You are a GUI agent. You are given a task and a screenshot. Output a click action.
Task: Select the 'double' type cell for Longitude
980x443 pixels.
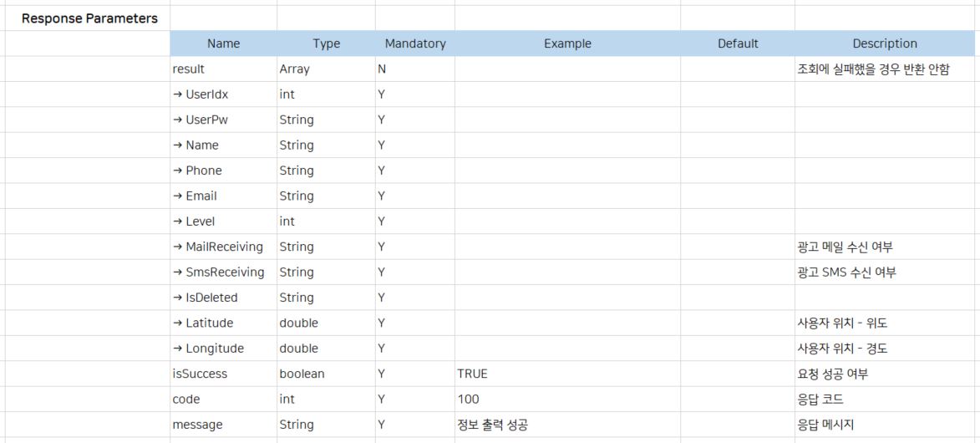[326, 349]
